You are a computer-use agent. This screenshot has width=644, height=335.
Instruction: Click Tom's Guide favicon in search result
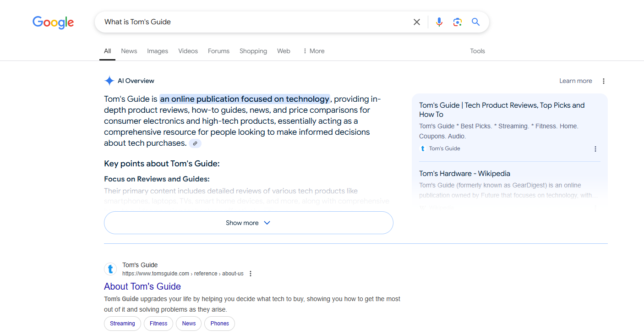click(x=110, y=269)
